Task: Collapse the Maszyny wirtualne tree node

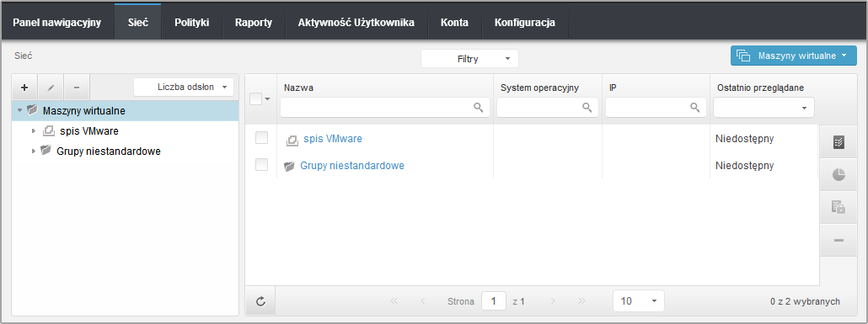Action: (x=20, y=110)
